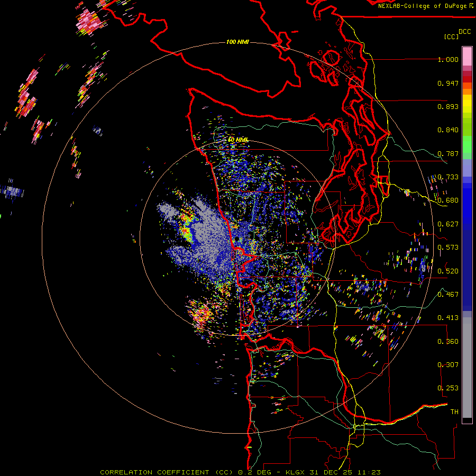
Task: Click the 100 NMI range ring label
Action: (237, 42)
